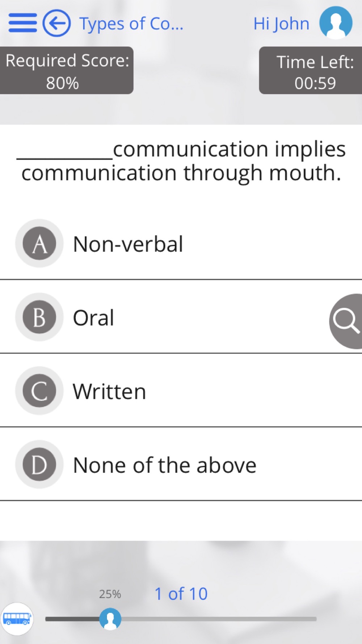The image size is (362, 644).
Task: Tap the magnifier search icon
Action: 346,321
